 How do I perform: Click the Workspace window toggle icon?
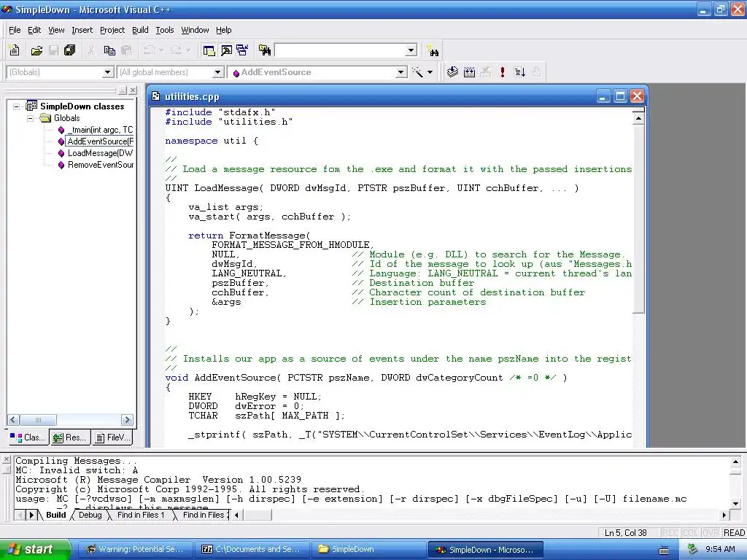tap(209, 50)
